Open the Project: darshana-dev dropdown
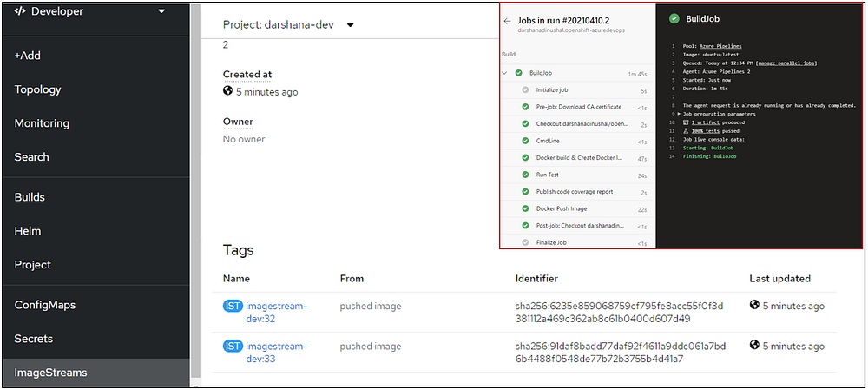The width and height of the screenshot is (868, 390). 288,25
